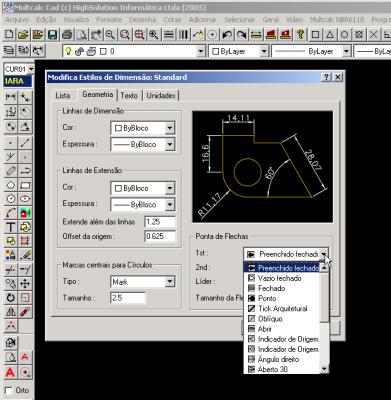
Task: Select the arc drawing tool
Action: click(11, 213)
